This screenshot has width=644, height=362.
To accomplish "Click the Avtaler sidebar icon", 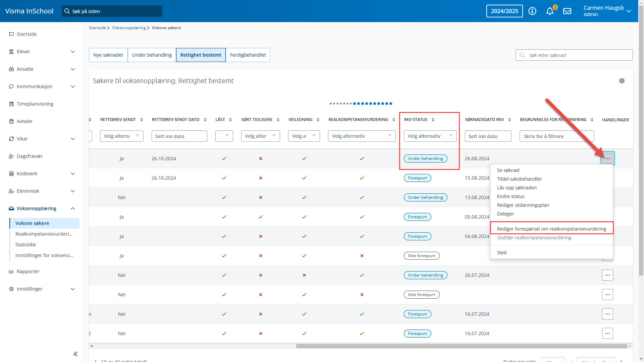I will click(x=11, y=121).
